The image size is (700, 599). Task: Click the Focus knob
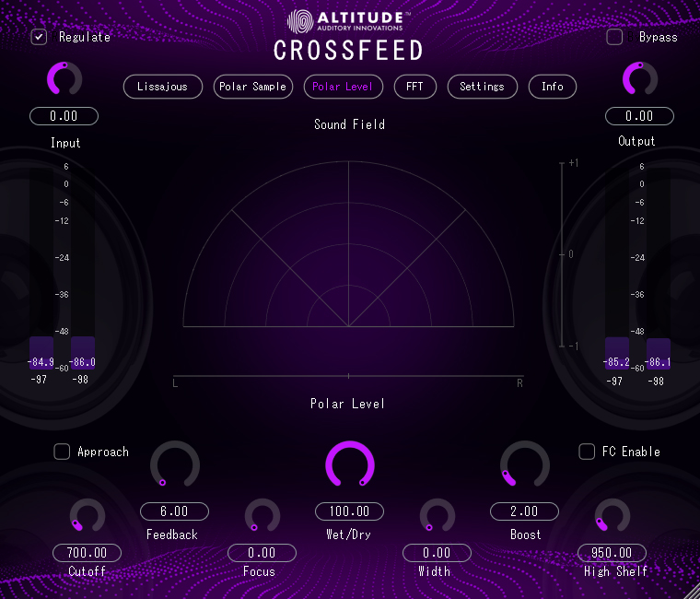(262, 516)
